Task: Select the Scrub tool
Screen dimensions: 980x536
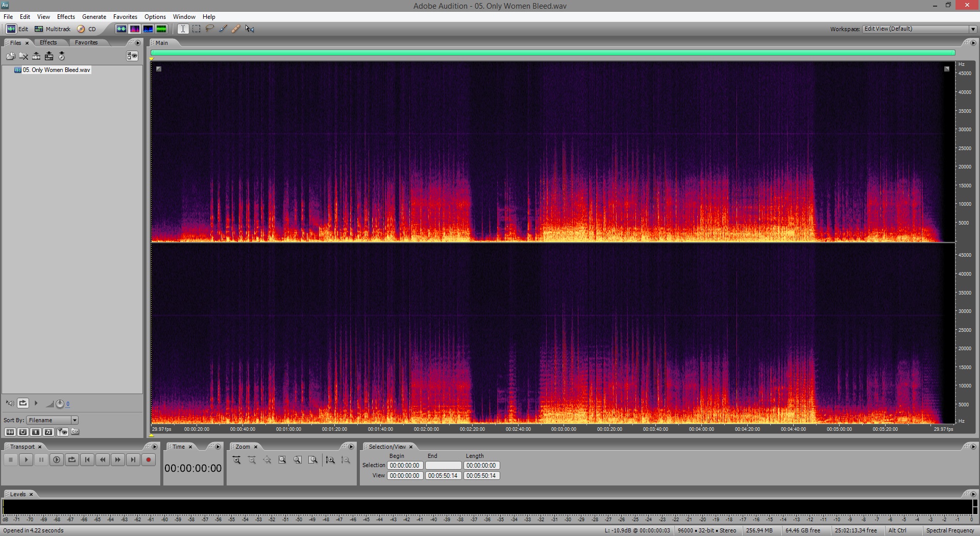Action: 249,29
